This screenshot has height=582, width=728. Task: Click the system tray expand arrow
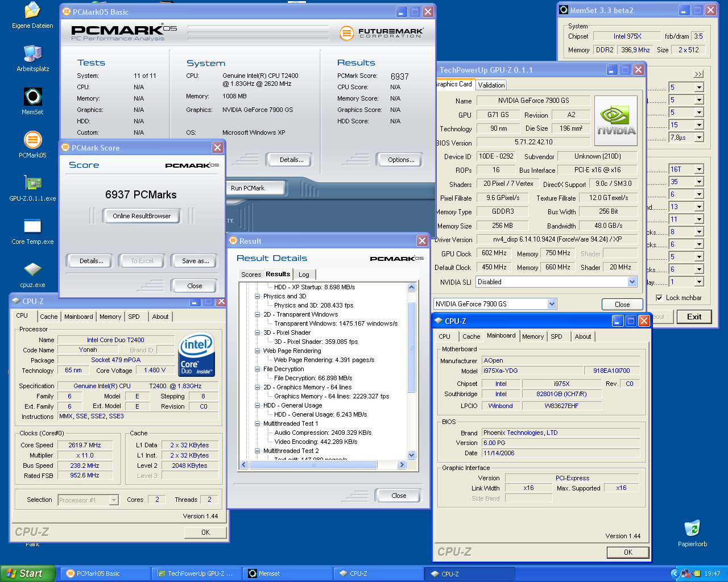[x=675, y=573]
